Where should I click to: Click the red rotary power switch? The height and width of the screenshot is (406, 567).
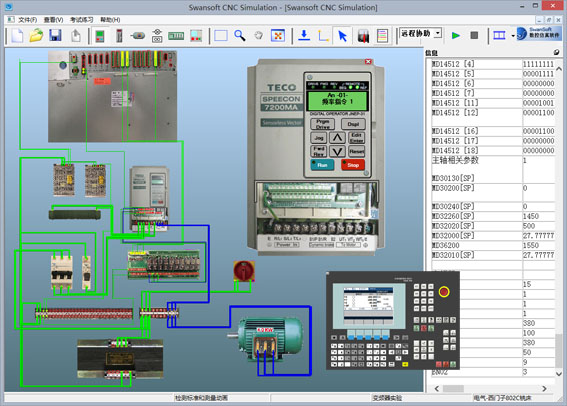[244, 271]
